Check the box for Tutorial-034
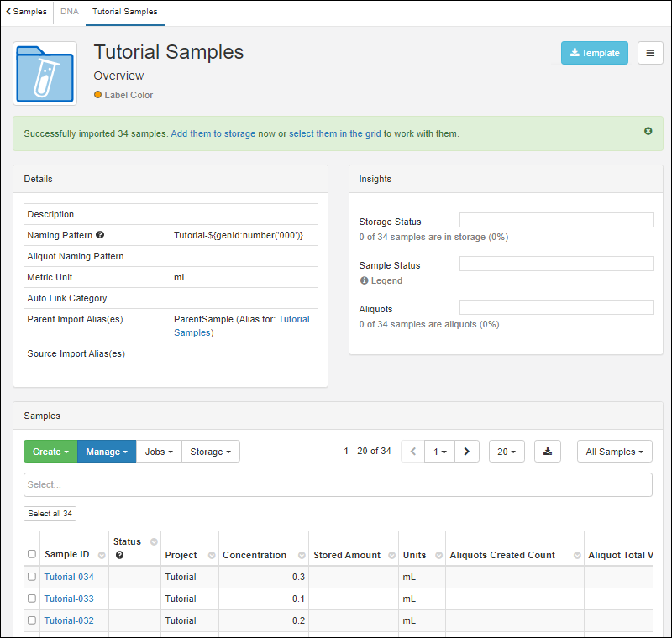This screenshot has width=672, height=638. coord(32,577)
